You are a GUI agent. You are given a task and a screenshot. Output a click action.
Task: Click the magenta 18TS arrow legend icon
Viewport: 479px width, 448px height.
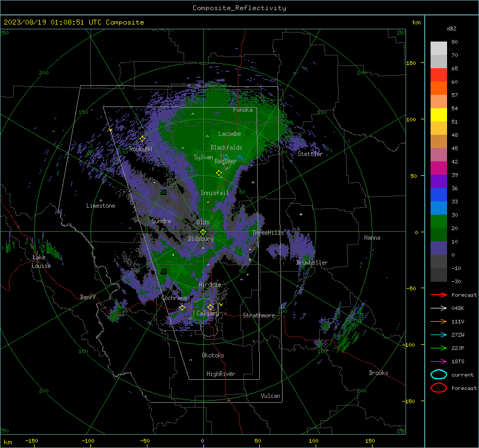pyautogui.click(x=439, y=362)
